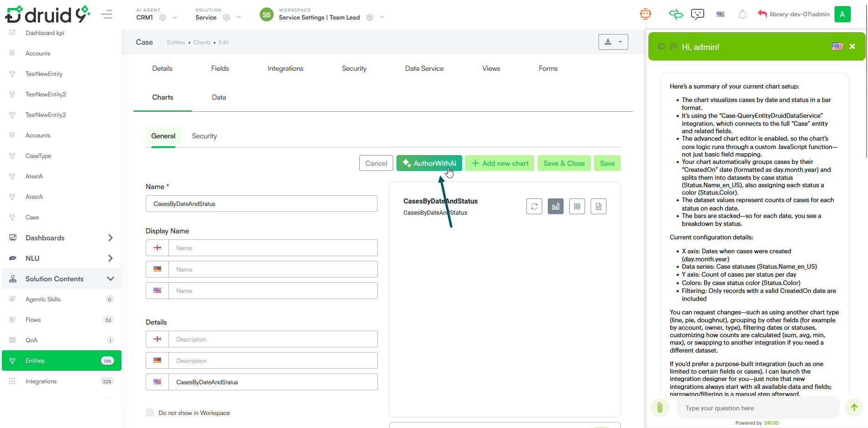Viewport: 868px width, 428px height.
Task: Click the AuthorWithAi button
Action: (x=429, y=163)
